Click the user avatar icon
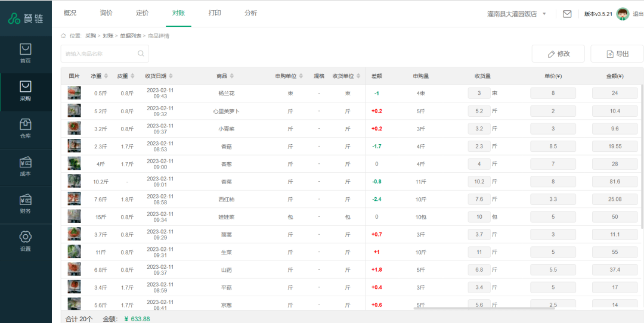The height and width of the screenshot is (323, 644). [x=623, y=14]
